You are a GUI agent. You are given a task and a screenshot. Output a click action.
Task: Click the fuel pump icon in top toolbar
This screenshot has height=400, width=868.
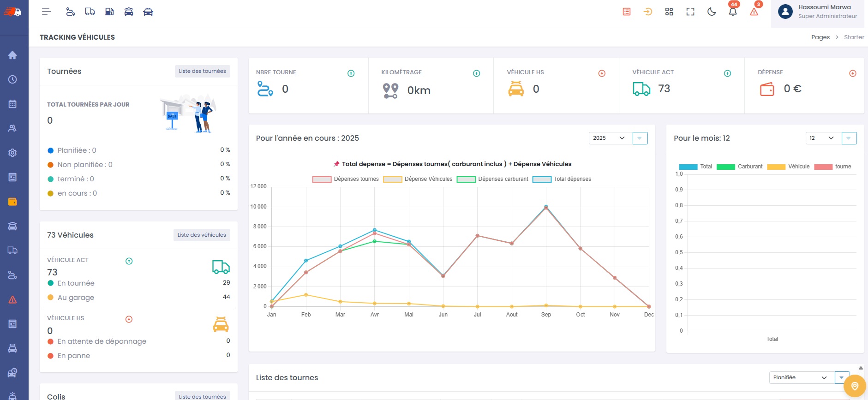coord(109,12)
